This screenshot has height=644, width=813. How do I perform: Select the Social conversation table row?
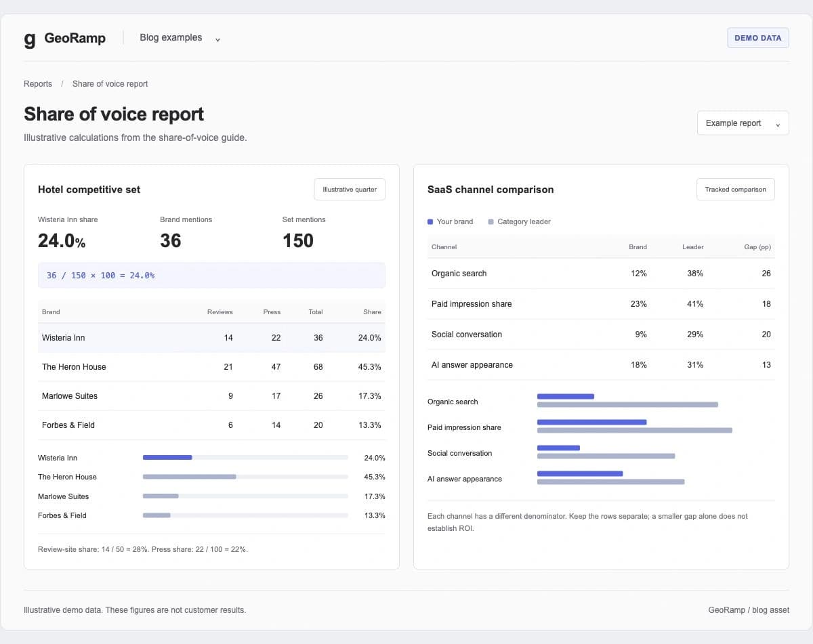click(x=601, y=335)
